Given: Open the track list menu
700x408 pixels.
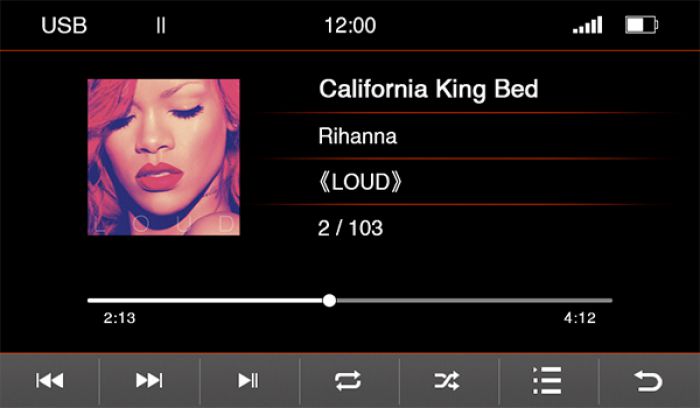Looking at the screenshot, I should coord(547,381).
